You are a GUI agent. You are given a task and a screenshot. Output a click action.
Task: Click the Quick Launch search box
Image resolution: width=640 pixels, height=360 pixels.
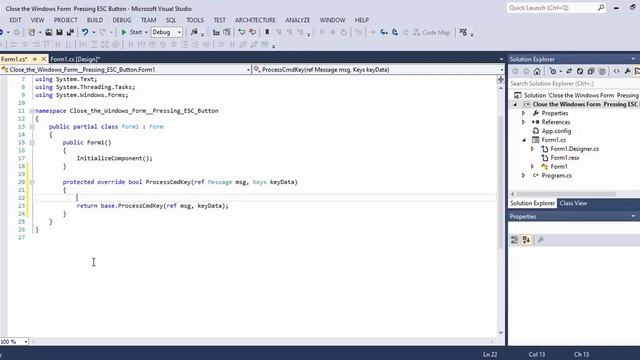(x=557, y=8)
